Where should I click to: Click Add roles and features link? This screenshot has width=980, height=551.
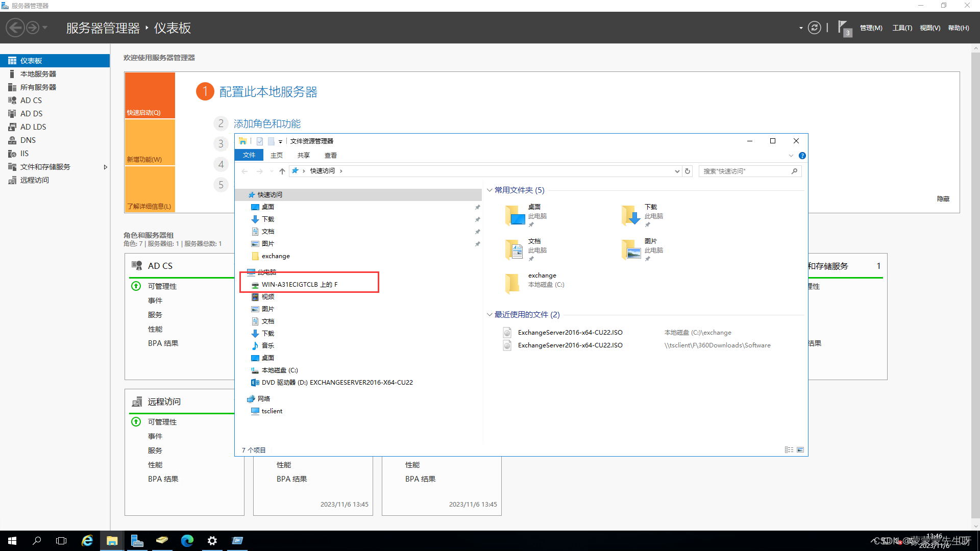point(267,124)
